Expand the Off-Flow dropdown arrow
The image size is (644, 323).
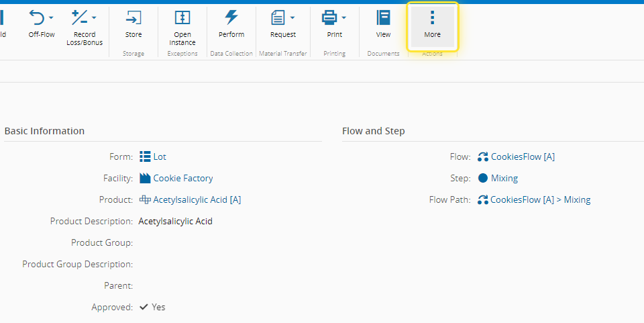[x=51, y=17]
